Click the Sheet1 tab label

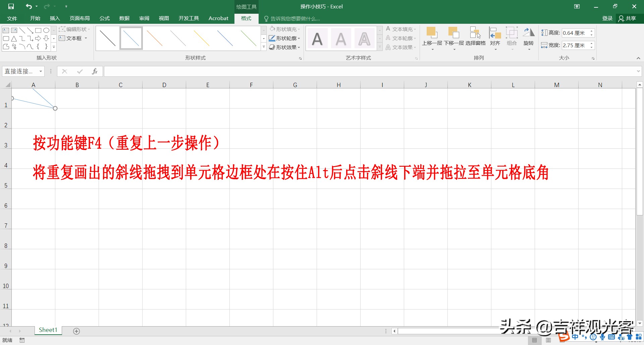coord(48,330)
